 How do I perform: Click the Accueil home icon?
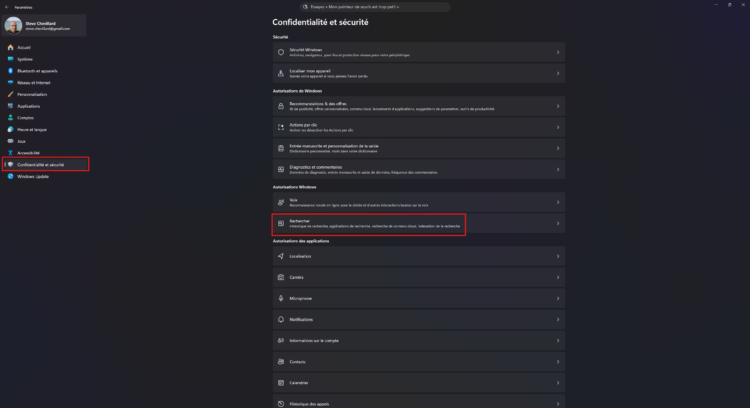tap(11, 47)
